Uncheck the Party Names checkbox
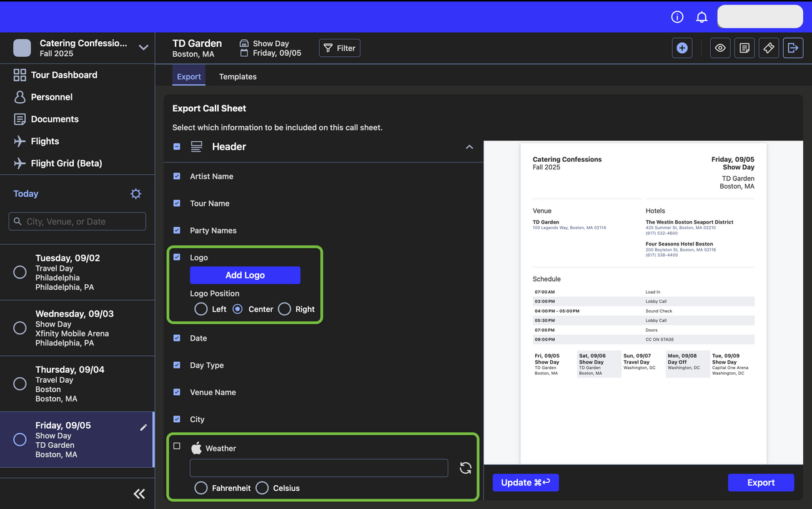 click(177, 230)
